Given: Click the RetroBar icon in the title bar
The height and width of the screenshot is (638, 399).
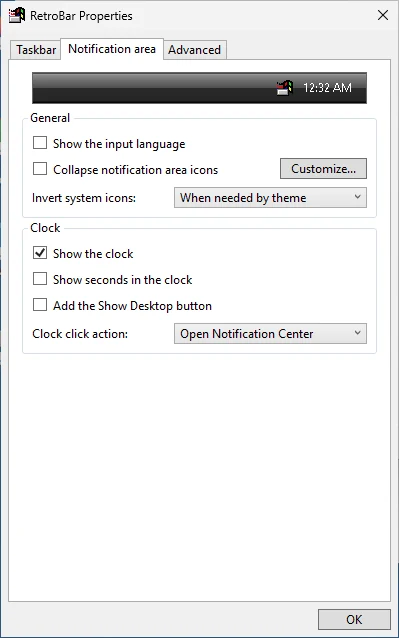Looking at the screenshot, I should (x=17, y=15).
